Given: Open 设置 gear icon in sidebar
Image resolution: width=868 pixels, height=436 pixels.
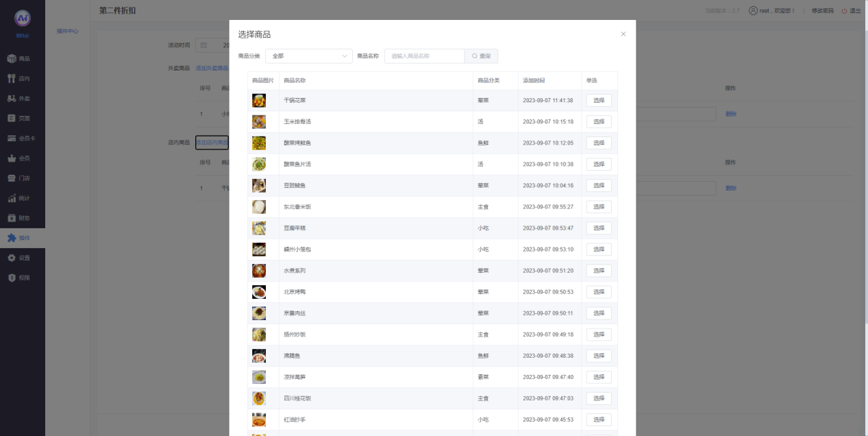Looking at the screenshot, I should (12, 258).
